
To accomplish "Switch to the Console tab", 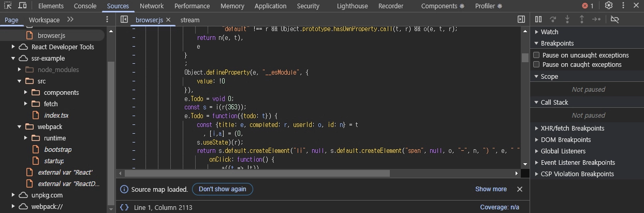I will (x=85, y=6).
